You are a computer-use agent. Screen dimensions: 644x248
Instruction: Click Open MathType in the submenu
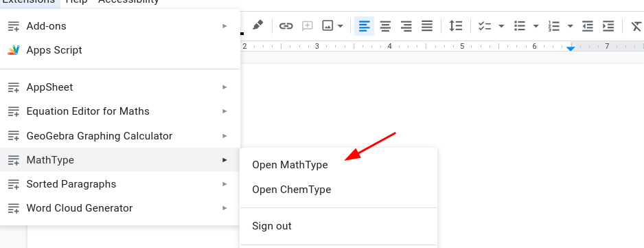coord(339,165)
